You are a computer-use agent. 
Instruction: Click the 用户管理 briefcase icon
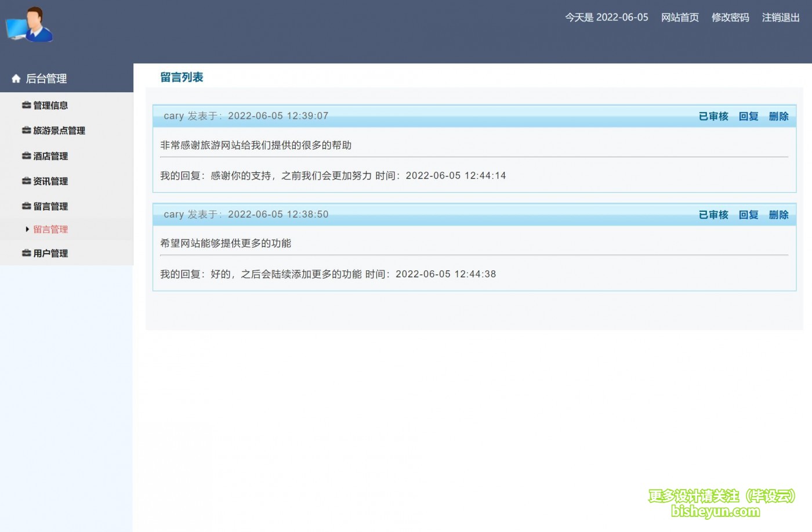[x=26, y=253]
